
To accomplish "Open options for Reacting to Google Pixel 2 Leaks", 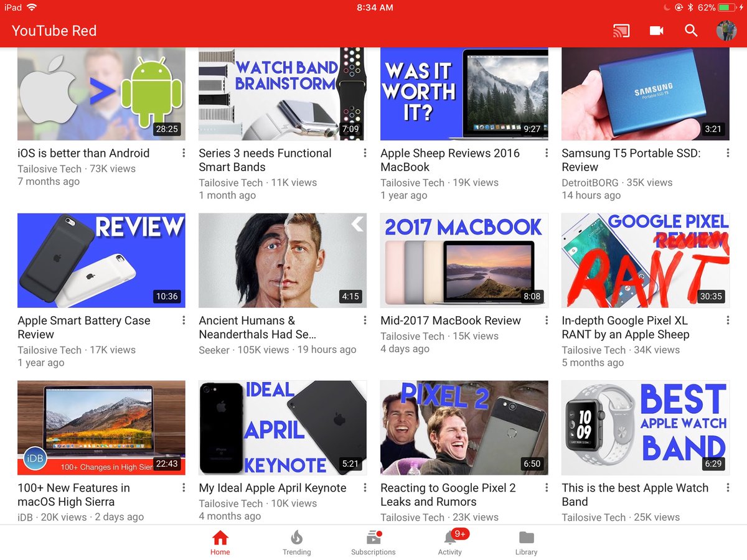I will [x=547, y=488].
